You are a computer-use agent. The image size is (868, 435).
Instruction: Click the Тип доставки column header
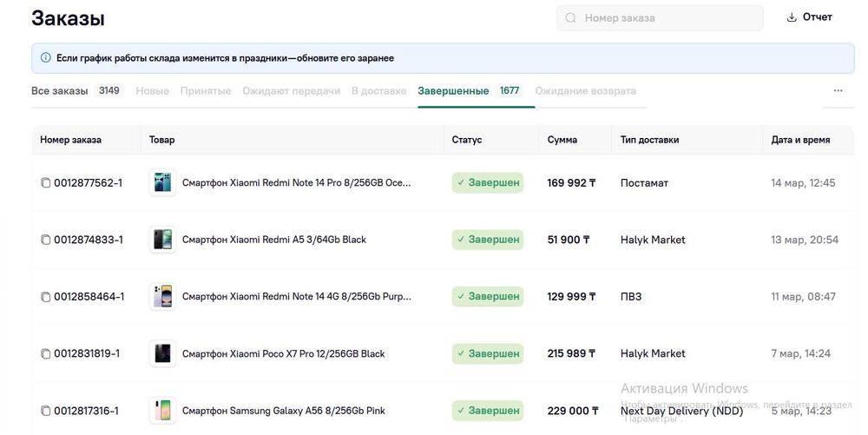point(649,140)
